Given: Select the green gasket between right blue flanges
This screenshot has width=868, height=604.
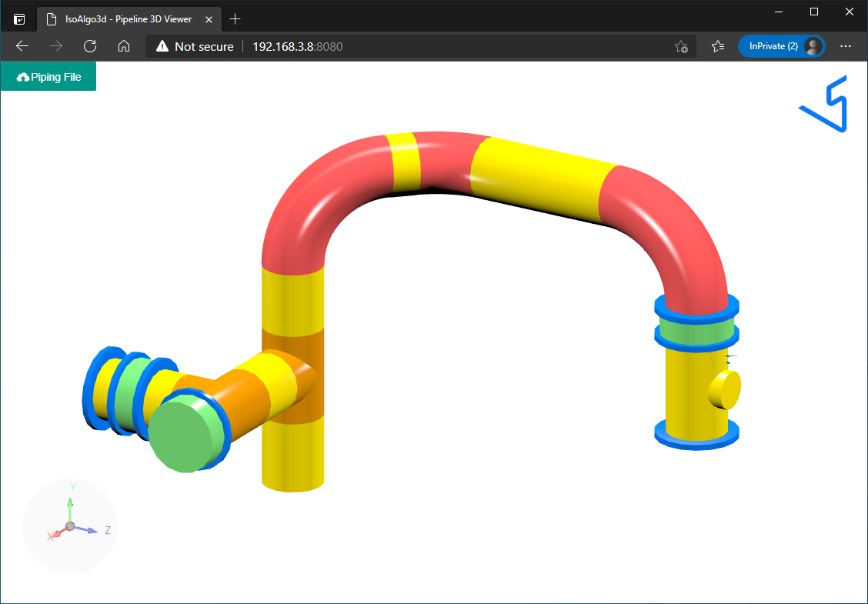Looking at the screenshot, I should coord(697,331).
